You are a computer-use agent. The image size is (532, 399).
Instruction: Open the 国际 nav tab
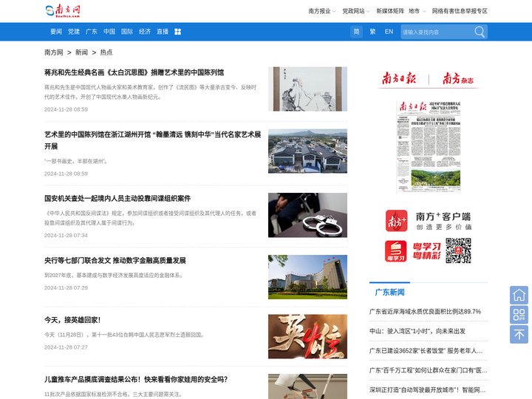127,32
